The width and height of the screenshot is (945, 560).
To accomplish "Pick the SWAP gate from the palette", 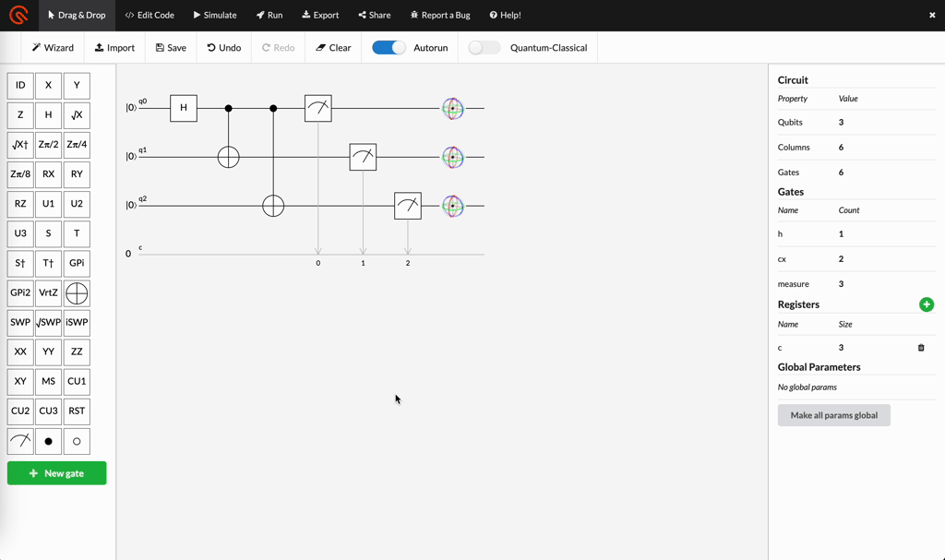I will pos(19,322).
